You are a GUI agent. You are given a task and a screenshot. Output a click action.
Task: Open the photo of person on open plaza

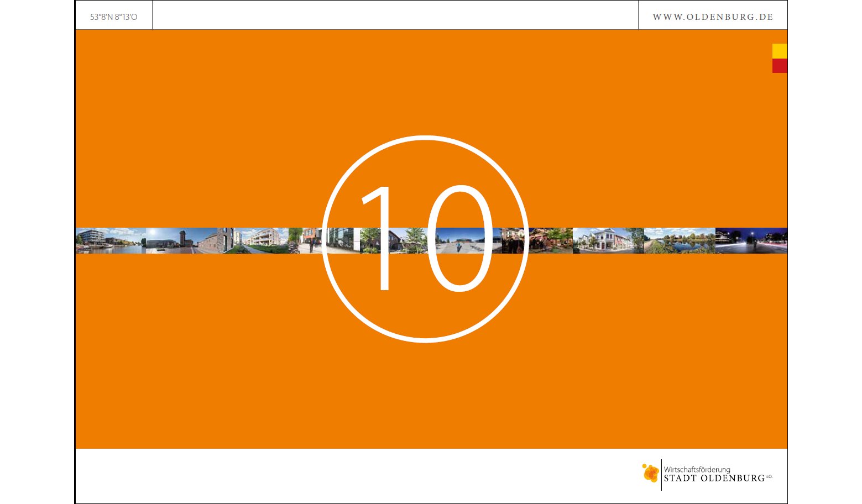[459, 241]
